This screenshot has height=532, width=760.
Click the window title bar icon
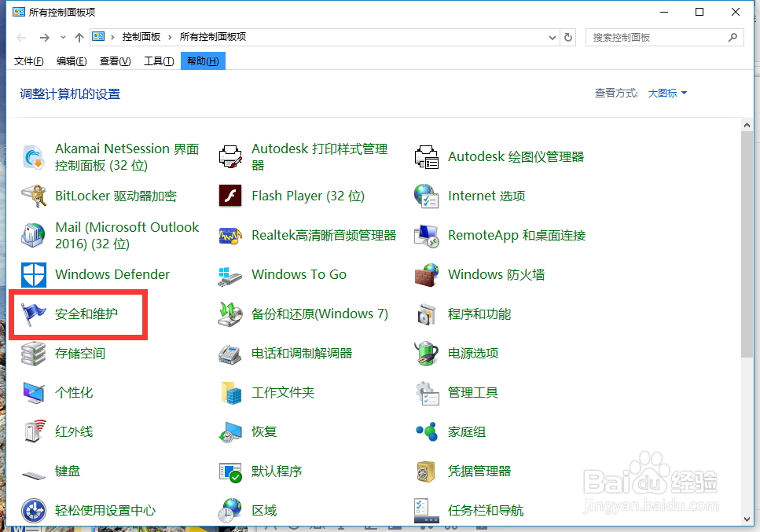click(19, 12)
